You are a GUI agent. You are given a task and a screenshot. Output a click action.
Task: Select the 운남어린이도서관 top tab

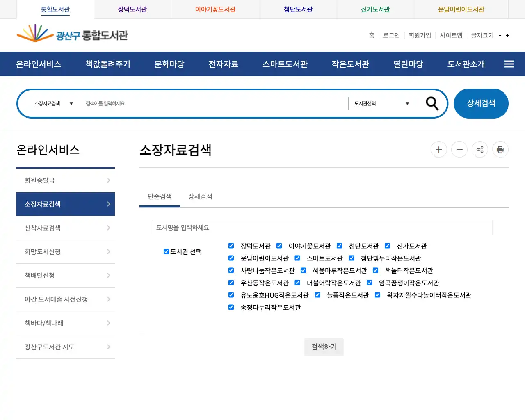(461, 9)
